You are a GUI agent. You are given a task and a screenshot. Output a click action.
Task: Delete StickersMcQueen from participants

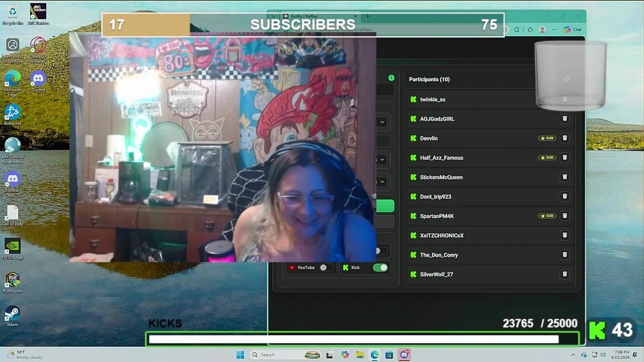click(565, 177)
